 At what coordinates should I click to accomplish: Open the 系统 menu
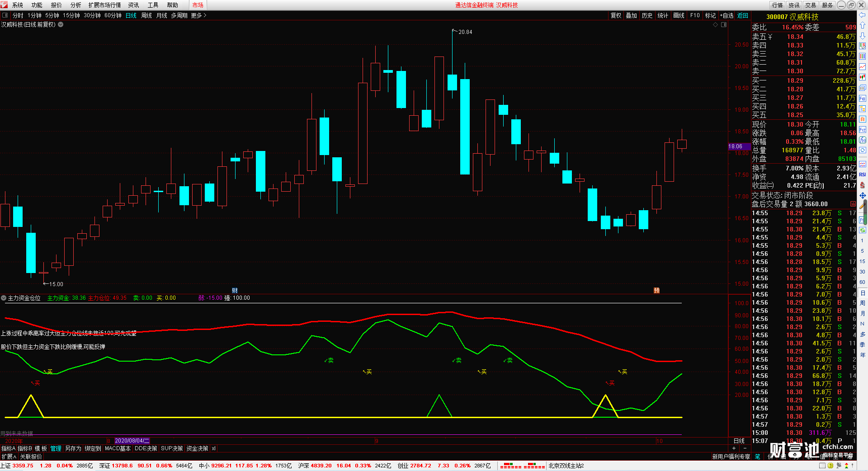[18, 5]
